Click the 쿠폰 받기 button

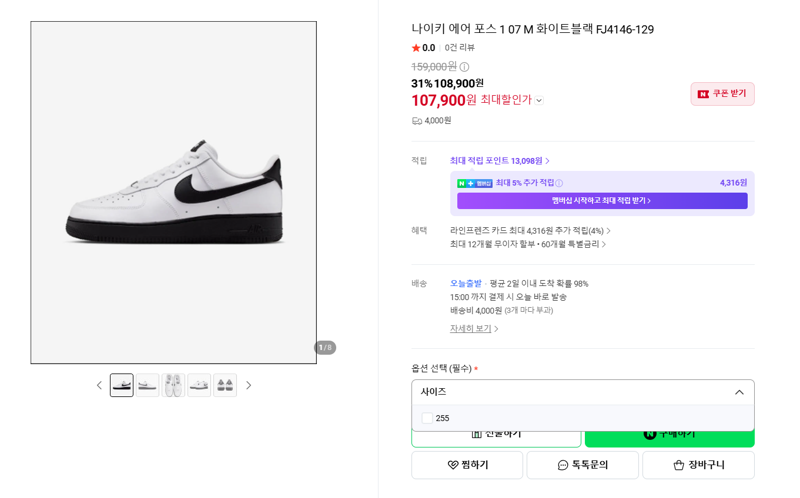pyautogui.click(x=722, y=94)
